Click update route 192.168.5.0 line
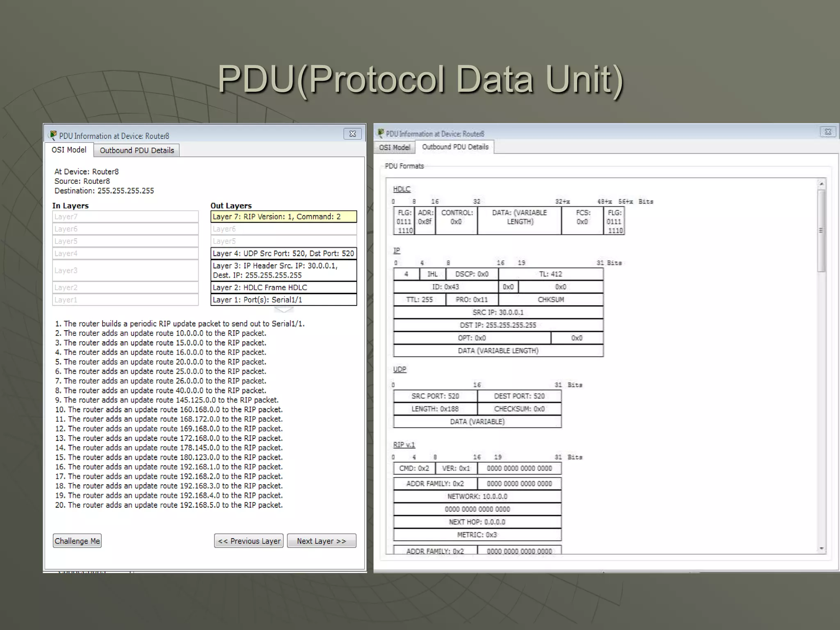This screenshot has width=840, height=630. pyautogui.click(x=169, y=505)
